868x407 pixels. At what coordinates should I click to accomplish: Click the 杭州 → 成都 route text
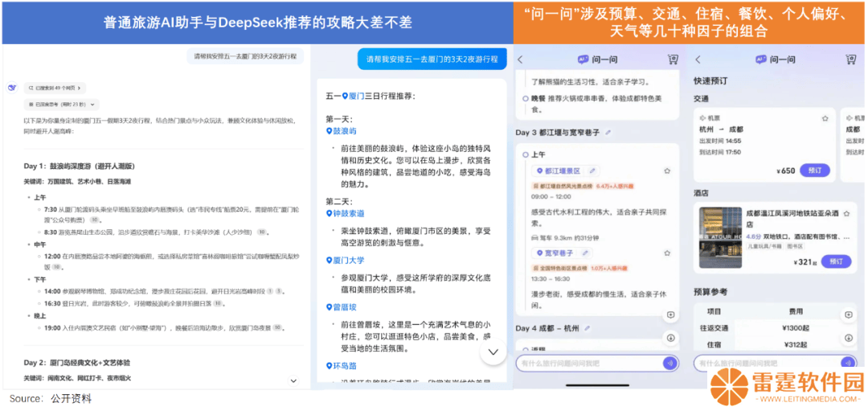721,129
